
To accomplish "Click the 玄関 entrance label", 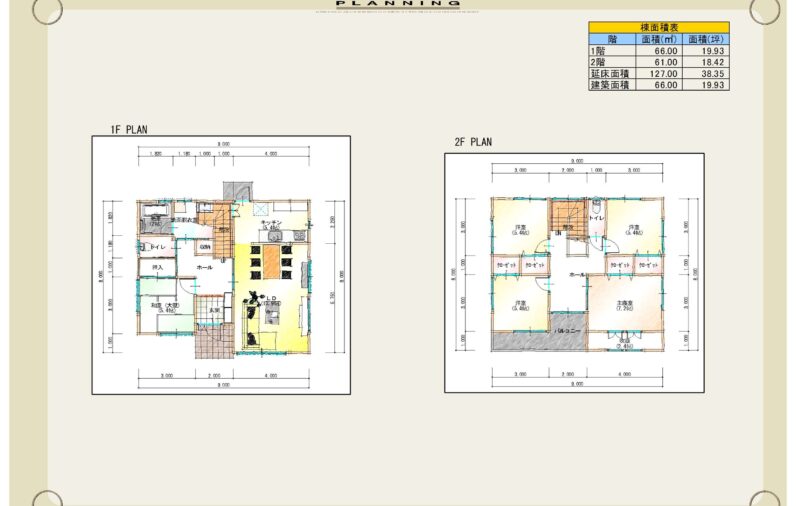I will (215, 310).
